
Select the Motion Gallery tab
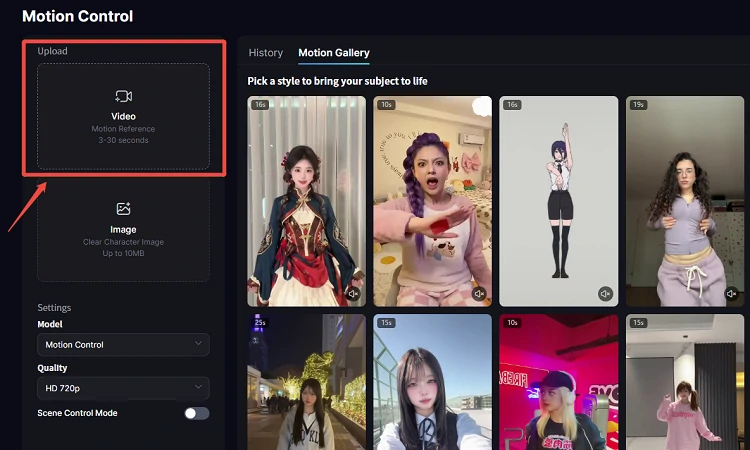coord(334,53)
